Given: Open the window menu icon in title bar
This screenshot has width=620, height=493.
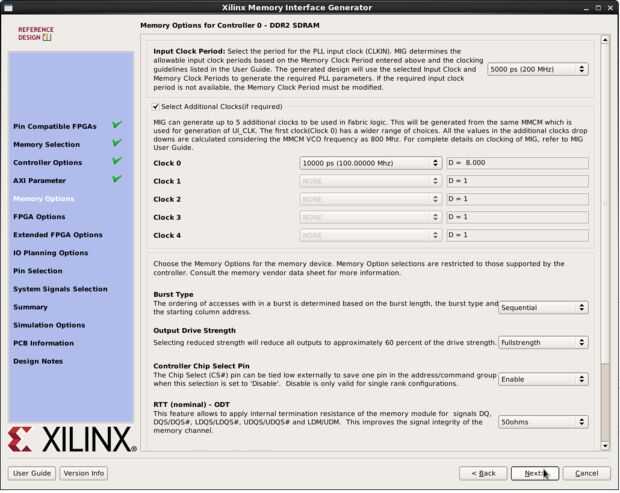Looking at the screenshot, I should pos(8,8).
